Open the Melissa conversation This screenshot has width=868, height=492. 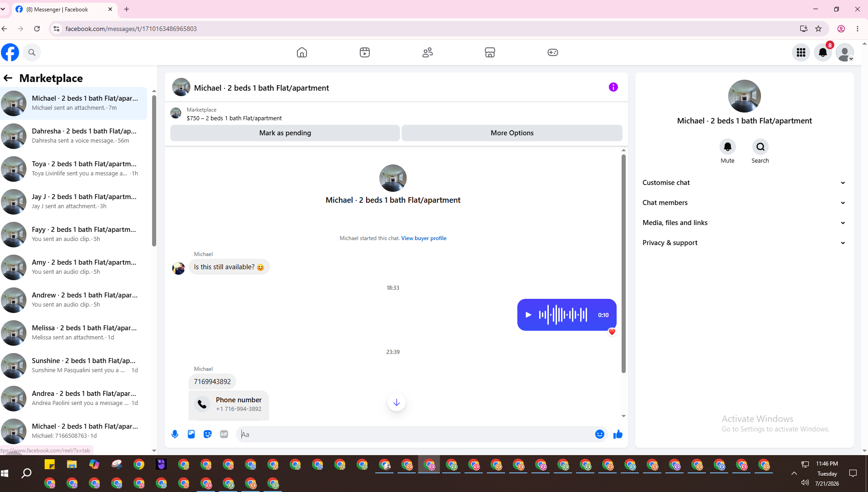74,333
